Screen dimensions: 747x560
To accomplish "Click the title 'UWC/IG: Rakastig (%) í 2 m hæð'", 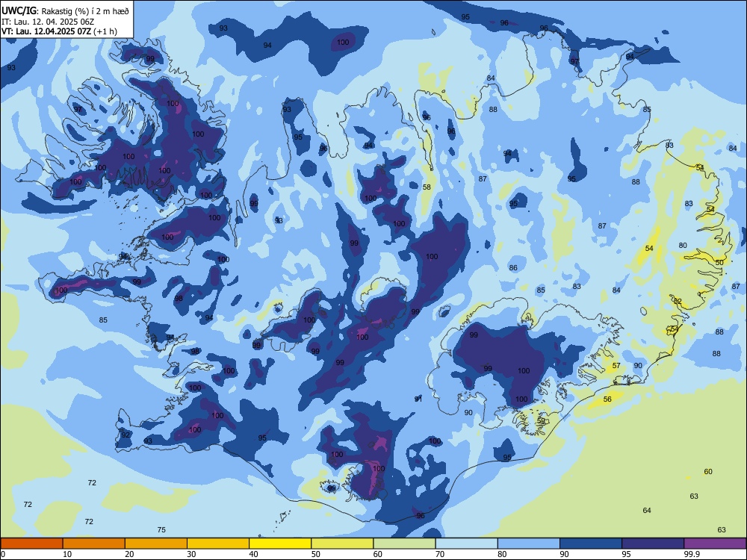I will coord(65,10).
